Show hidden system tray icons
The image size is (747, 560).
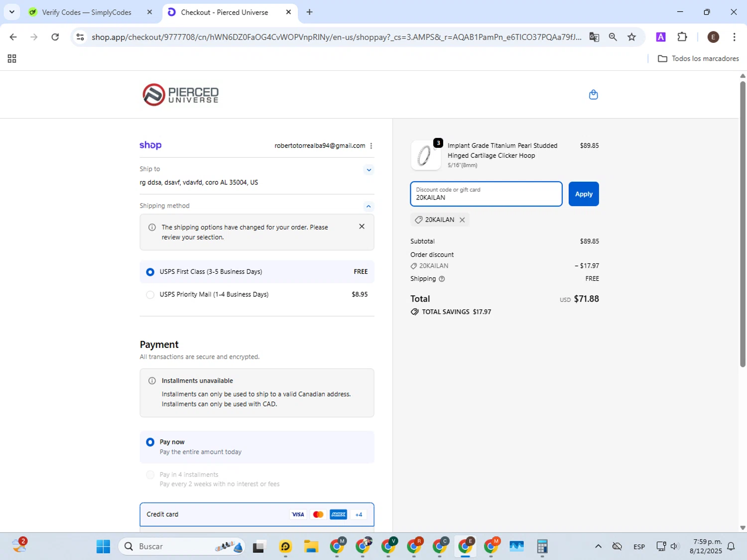(x=598, y=547)
